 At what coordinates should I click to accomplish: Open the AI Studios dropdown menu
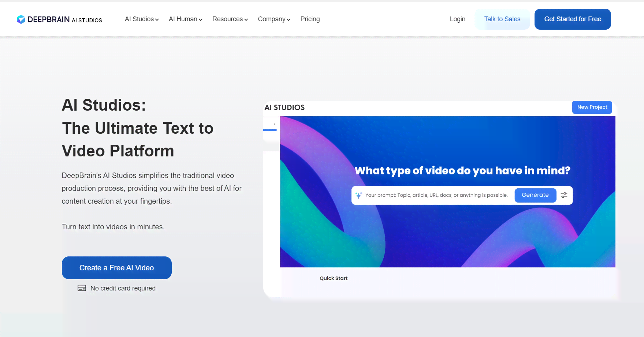coord(142,19)
